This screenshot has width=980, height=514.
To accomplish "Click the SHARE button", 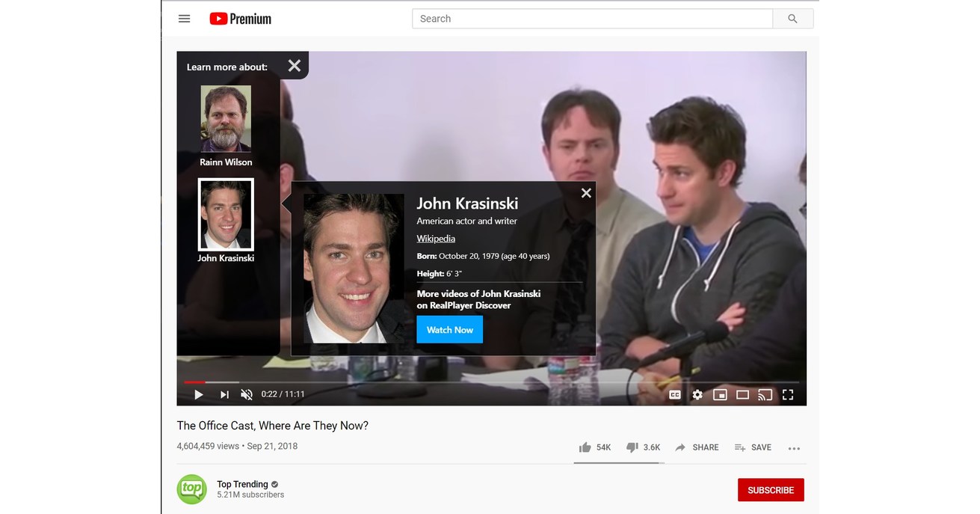I will coord(697,447).
